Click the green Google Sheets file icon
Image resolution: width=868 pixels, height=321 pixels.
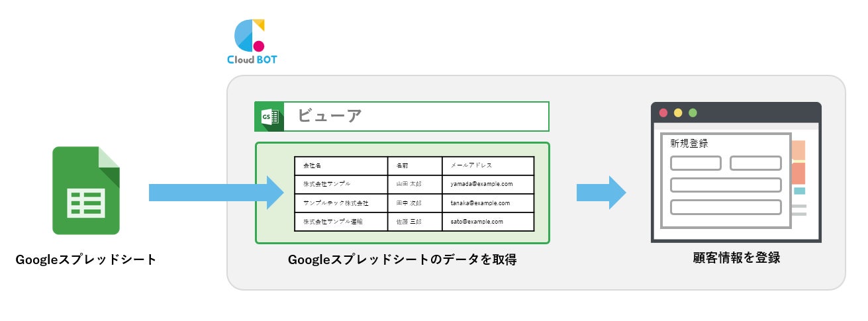[86, 191]
